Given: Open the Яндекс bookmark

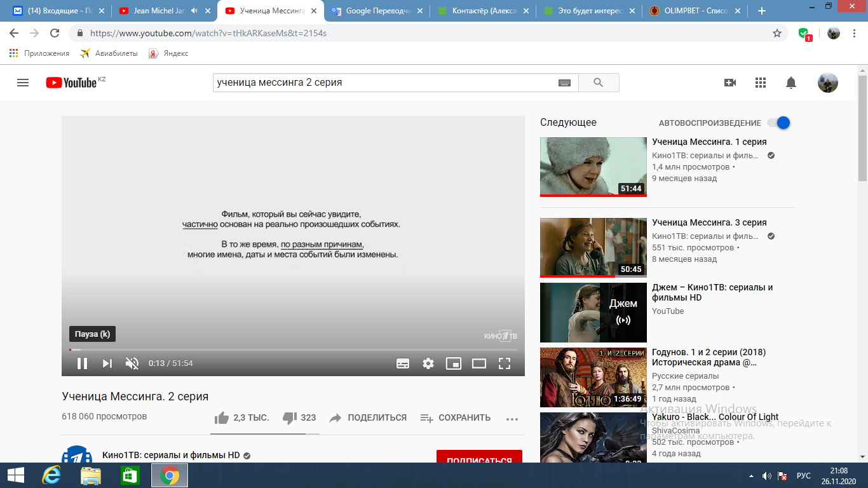Looking at the screenshot, I should pyautogui.click(x=168, y=53).
